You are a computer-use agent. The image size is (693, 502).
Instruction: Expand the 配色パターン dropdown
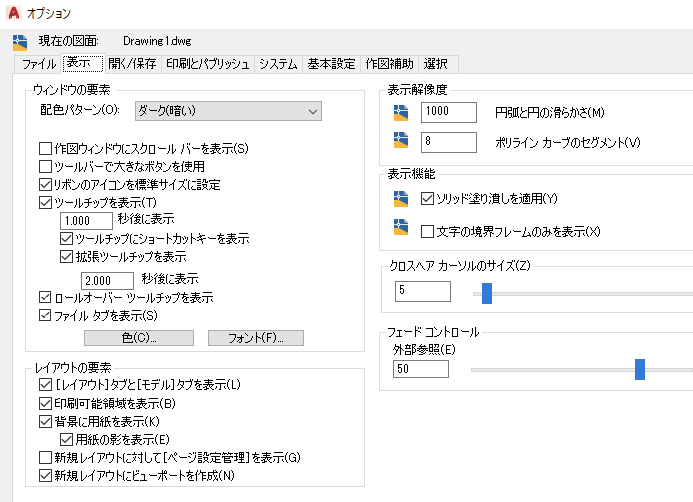(228, 111)
